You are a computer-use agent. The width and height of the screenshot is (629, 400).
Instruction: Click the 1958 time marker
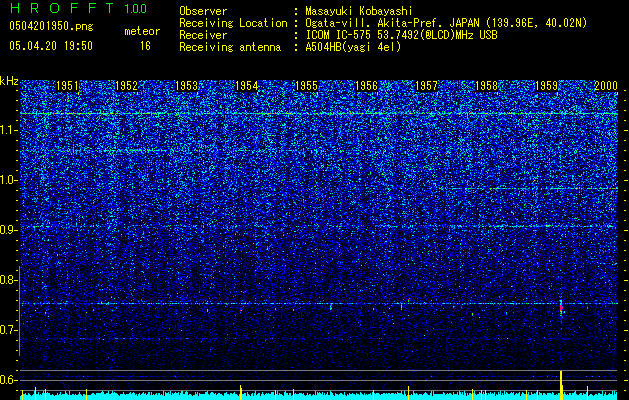coord(486,86)
